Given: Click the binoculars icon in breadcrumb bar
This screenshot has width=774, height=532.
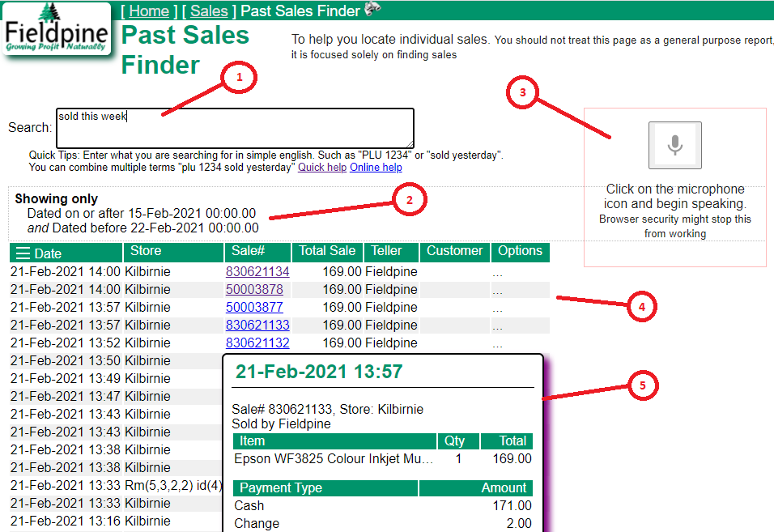Looking at the screenshot, I should 372,8.
